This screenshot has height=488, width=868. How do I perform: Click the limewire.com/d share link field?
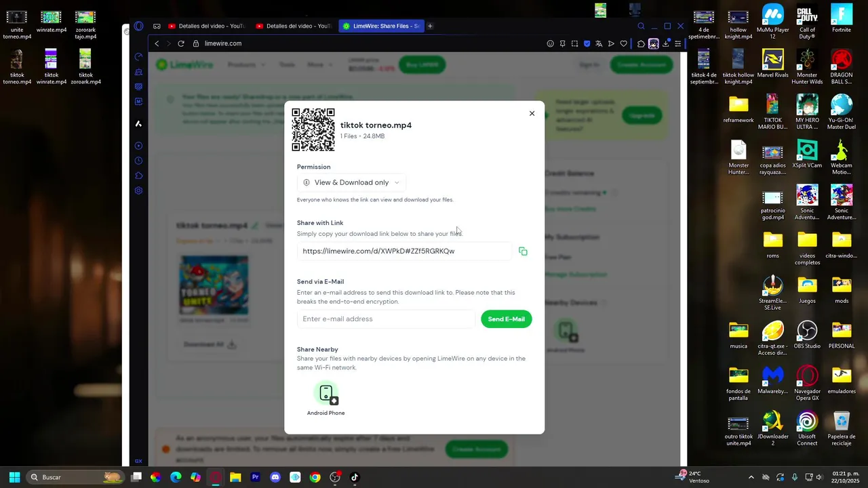(x=404, y=251)
